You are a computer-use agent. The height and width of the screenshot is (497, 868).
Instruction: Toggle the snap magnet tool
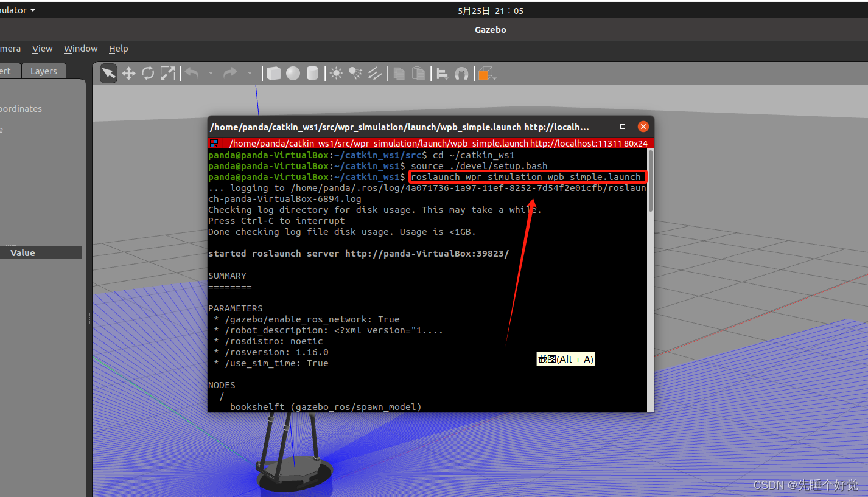[462, 74]
